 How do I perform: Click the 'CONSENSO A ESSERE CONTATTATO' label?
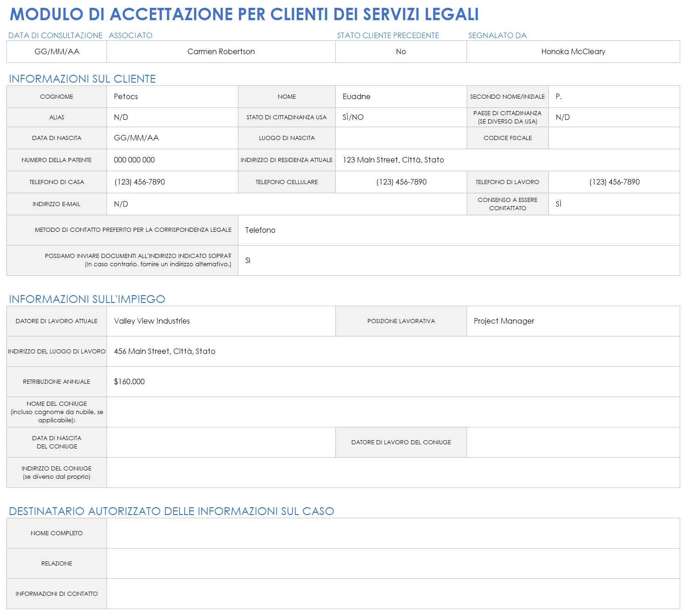click(x=508, y=204)
